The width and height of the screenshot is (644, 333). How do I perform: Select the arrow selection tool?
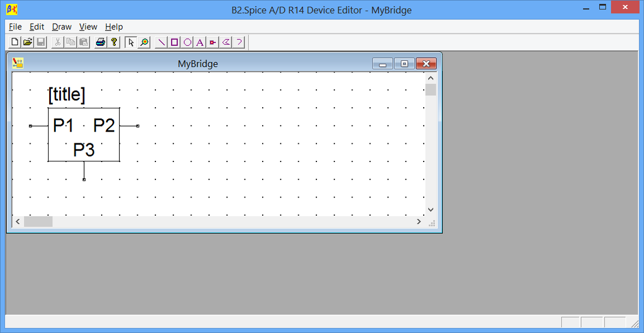130,42
